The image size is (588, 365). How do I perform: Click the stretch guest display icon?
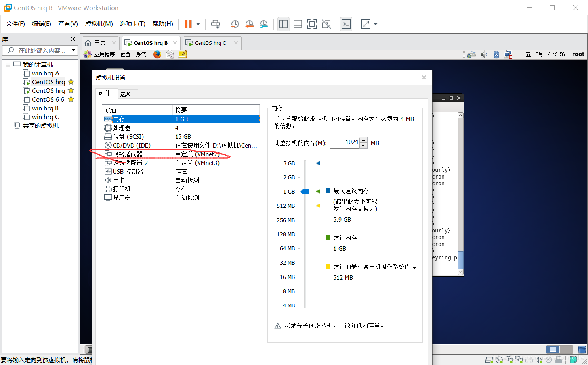(366, 24)
